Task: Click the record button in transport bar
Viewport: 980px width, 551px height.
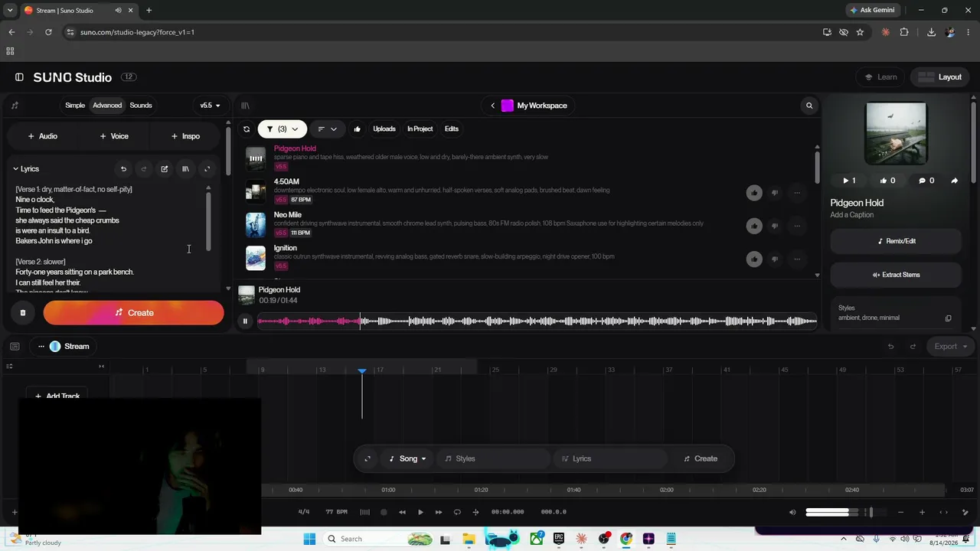Action: (384, 512)
